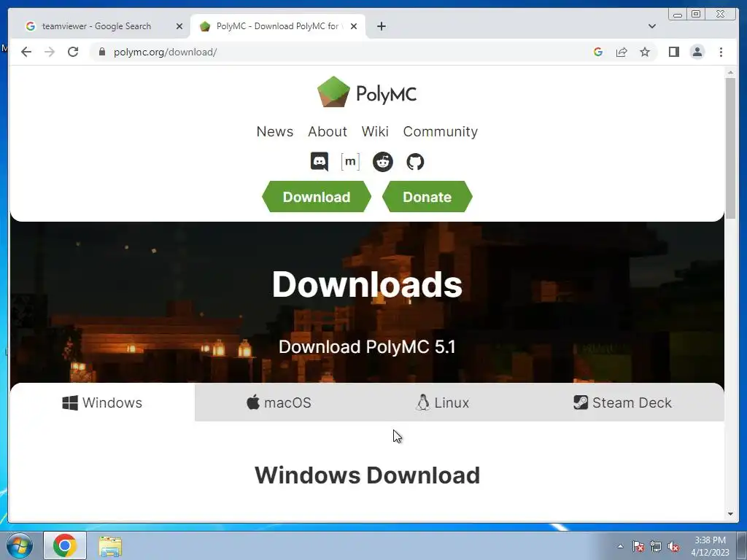Switch to the macOS download tab
This screenshot has width=747, height=560.
(279, 402)
